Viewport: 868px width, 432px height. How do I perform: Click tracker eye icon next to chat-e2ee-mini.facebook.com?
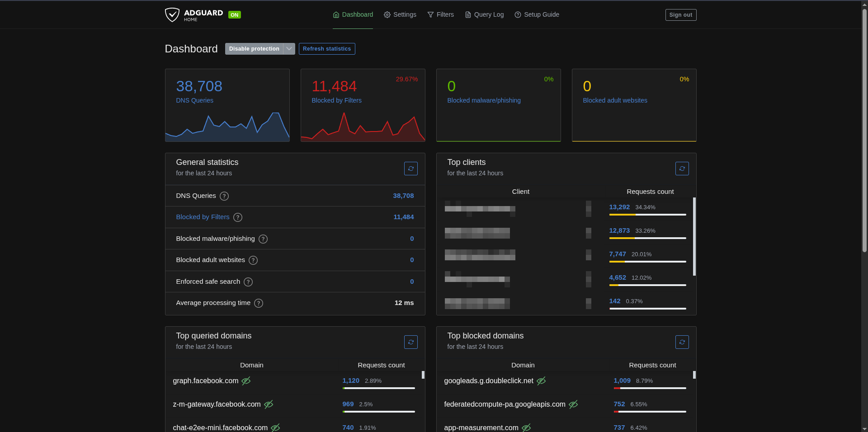click(x=275, y=427)
